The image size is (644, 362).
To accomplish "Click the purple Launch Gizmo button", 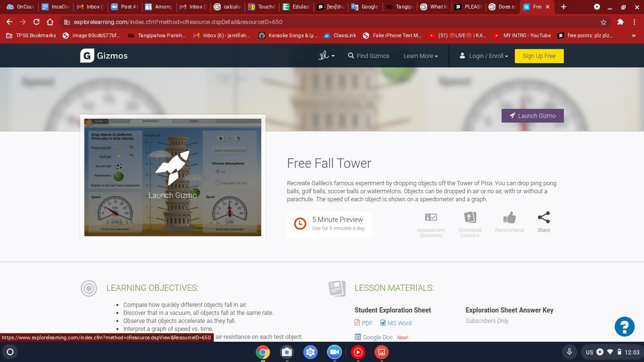I will coord(532,115).
